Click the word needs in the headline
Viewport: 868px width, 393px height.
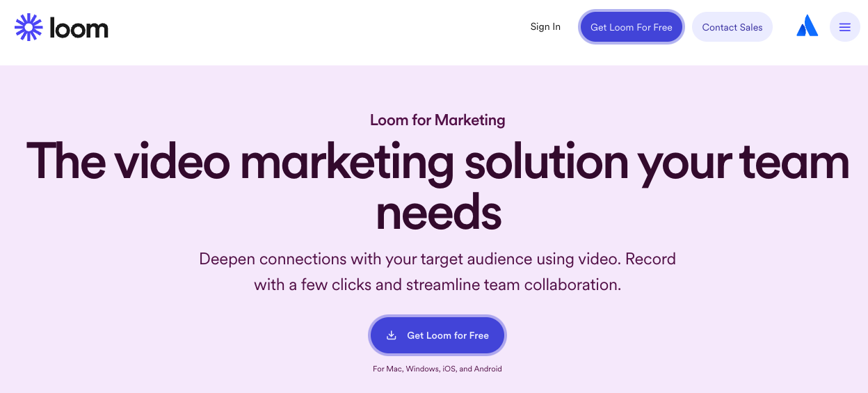[x=438, y=212]
